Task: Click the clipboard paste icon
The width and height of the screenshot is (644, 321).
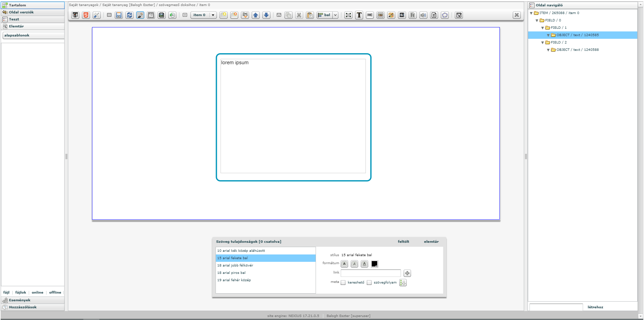Action: 310,15
